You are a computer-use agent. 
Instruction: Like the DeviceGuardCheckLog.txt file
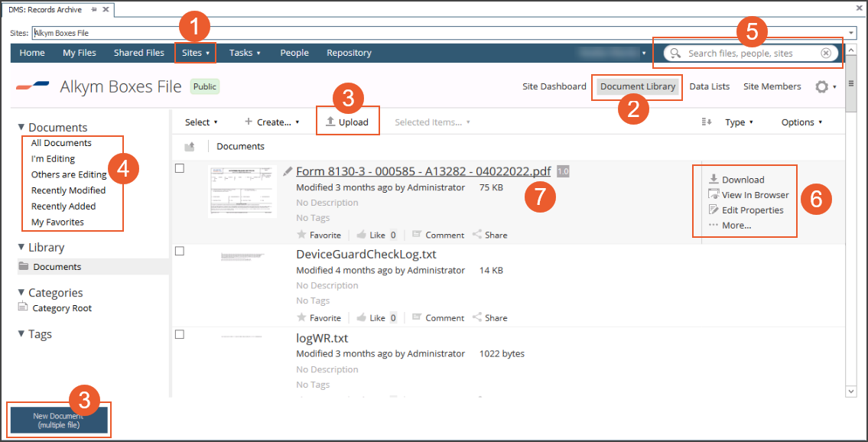coord(371,318)
